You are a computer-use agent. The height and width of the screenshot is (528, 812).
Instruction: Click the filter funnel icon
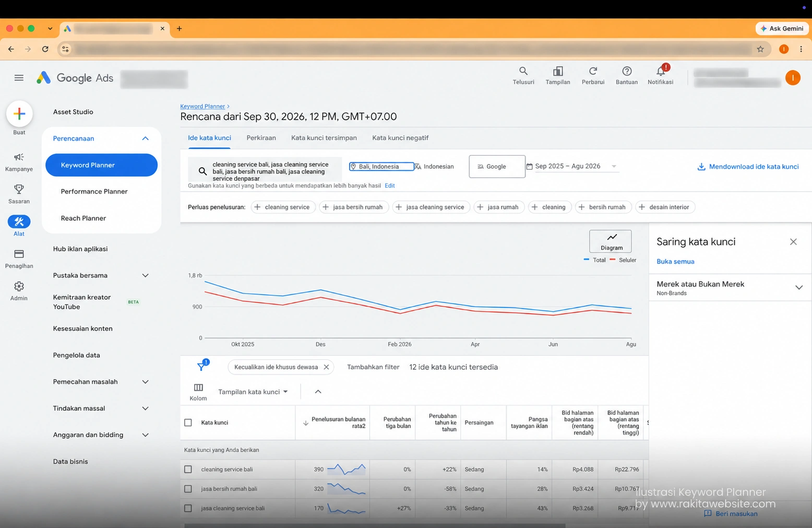(202, 366)
